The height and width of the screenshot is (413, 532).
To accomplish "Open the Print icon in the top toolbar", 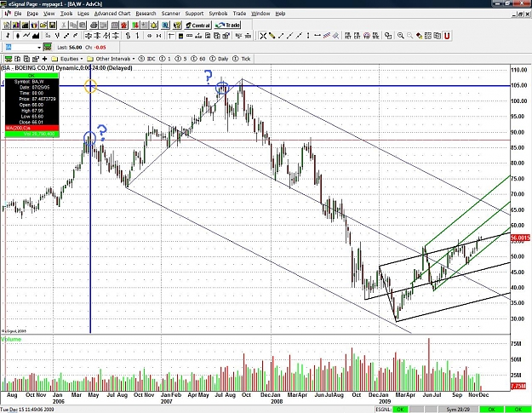I will click(x=94, y=25).
